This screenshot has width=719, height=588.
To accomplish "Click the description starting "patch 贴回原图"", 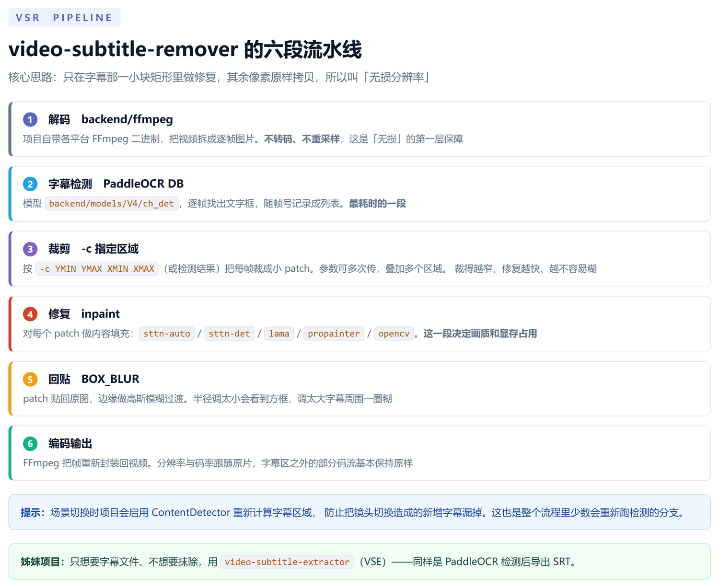I will tap(208, 399).
